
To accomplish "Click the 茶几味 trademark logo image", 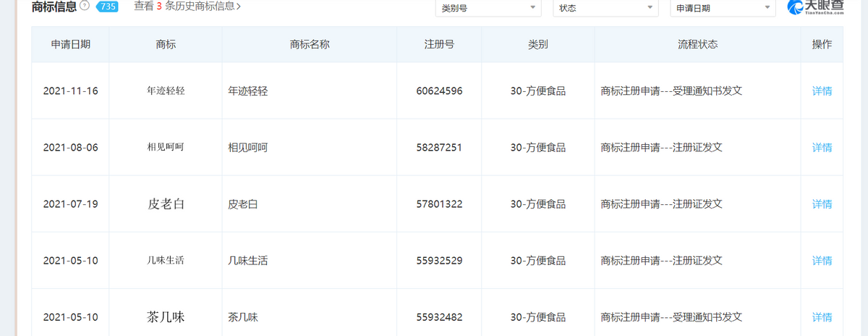I will pyautogui.click(x=166, y=317).
